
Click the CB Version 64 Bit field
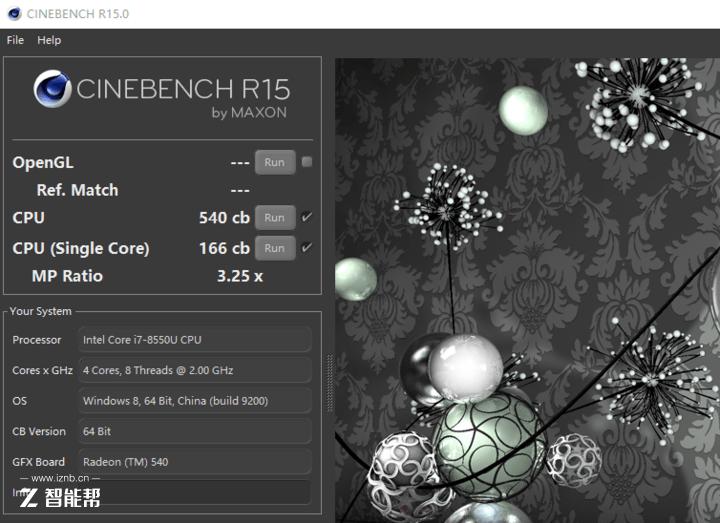click(x=194, y=431)
